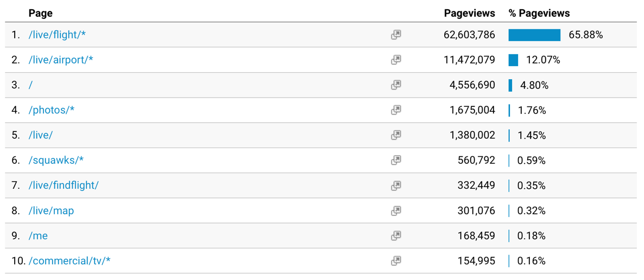The width and height of the screenshot is (644, 280).
Task: Follow the /live/flight/* page link
Action: pos(57,35)
